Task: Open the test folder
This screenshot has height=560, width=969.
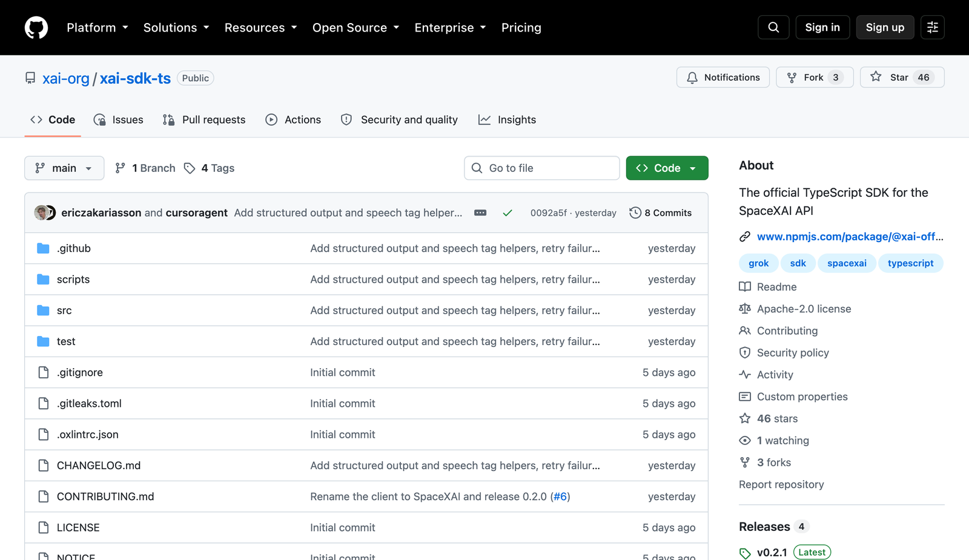Action: pyautogui.click(x=66, y=341)
